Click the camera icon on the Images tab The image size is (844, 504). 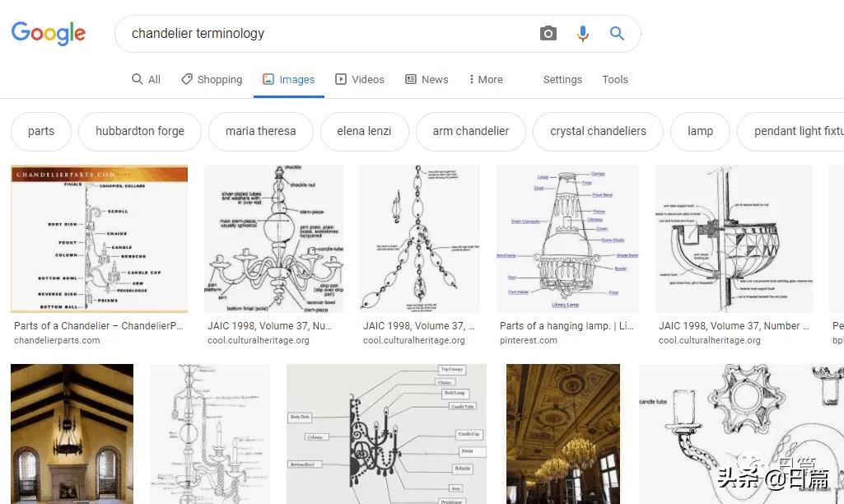click(267, 79)
